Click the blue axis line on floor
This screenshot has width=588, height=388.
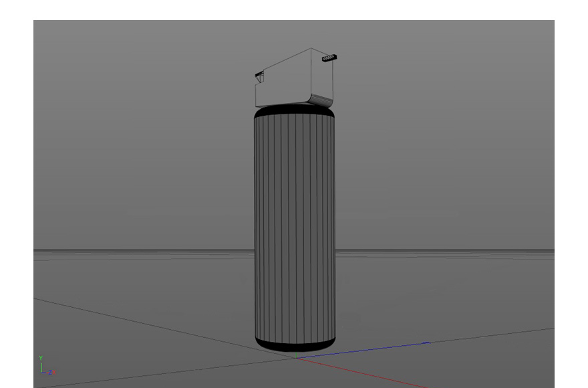click(x=374, y=349)
